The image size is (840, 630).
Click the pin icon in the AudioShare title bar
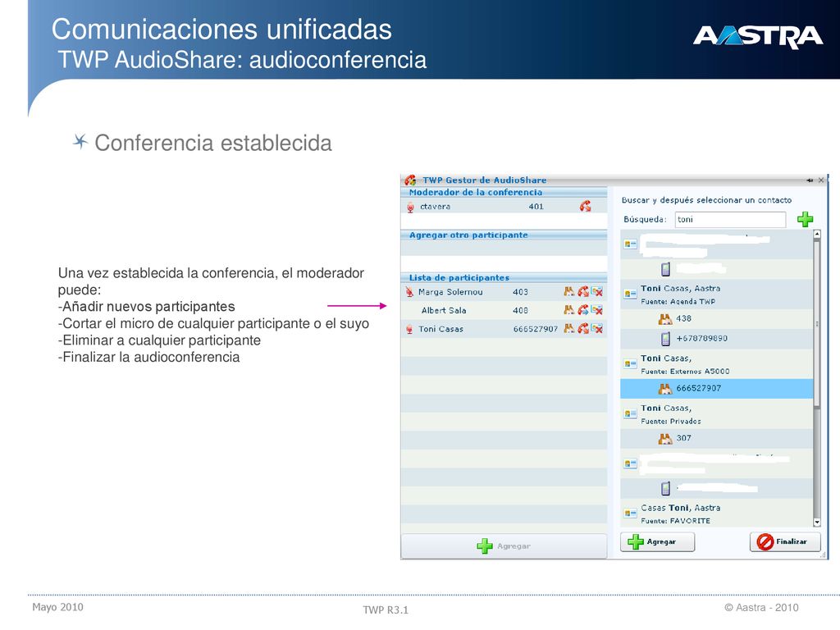pos(810,180)
